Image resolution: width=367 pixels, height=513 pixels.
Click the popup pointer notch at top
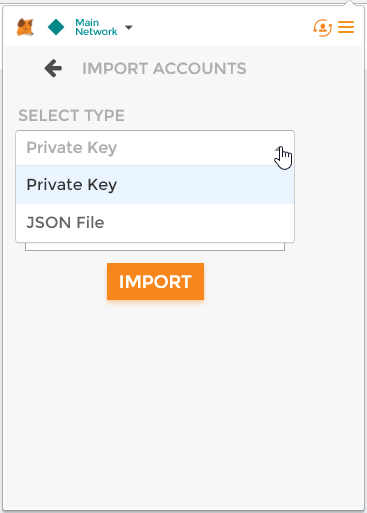pyautogui.click(x=349, y=3)
